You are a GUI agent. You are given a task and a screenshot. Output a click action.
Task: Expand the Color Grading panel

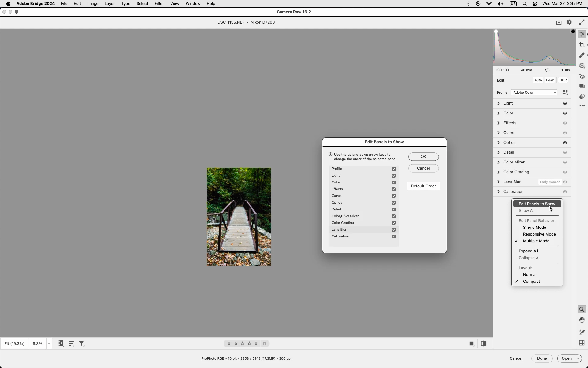(499, 172)
